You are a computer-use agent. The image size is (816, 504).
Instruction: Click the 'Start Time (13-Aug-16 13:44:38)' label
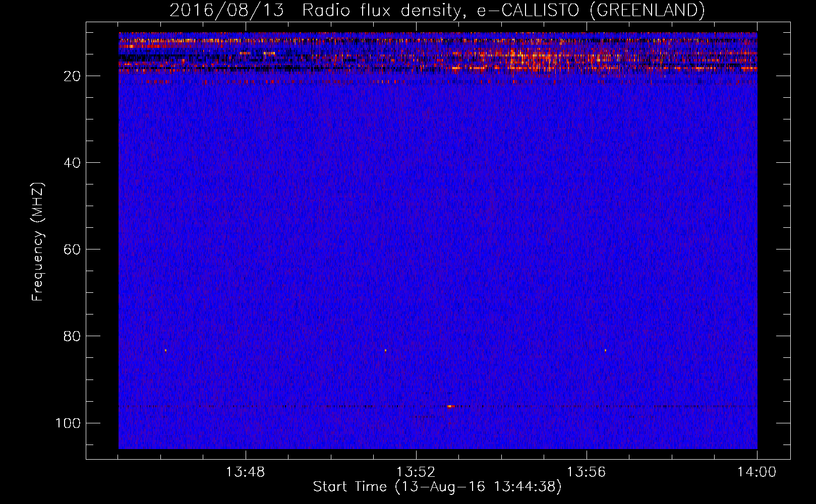[437, 487]
